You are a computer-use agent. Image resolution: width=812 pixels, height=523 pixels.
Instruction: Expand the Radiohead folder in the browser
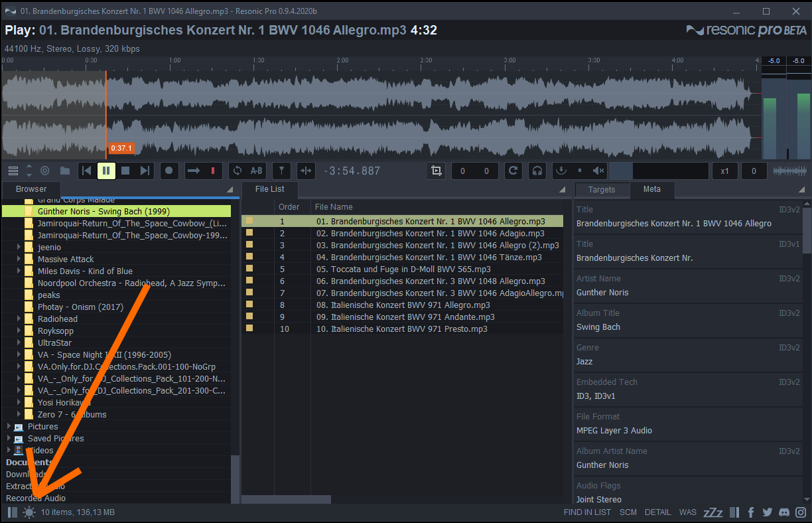click(x=19, y=319)
